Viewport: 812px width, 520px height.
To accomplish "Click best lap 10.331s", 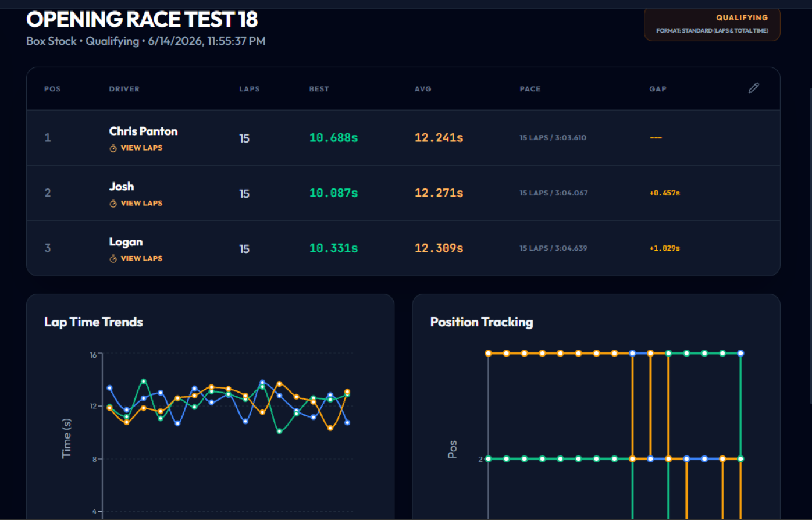I will click(x=333, y=248).
